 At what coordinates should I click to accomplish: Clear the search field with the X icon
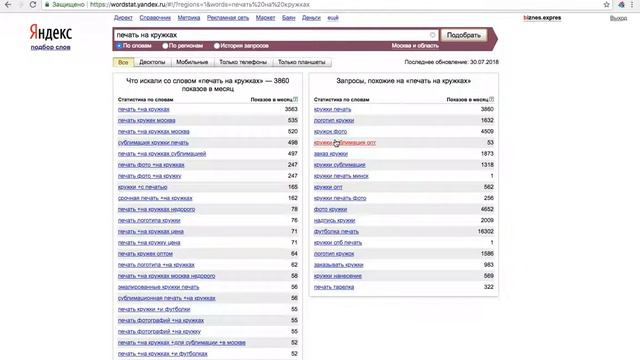433,35
